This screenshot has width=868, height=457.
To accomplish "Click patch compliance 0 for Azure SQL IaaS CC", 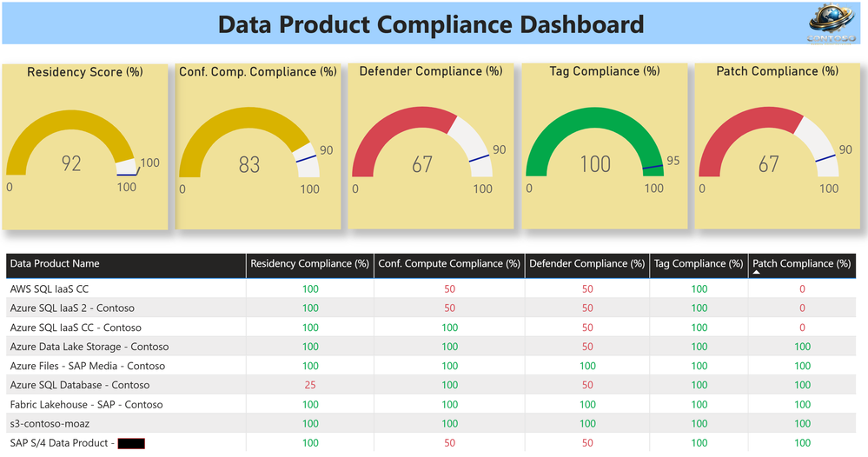I will click(x=802, y=328).
